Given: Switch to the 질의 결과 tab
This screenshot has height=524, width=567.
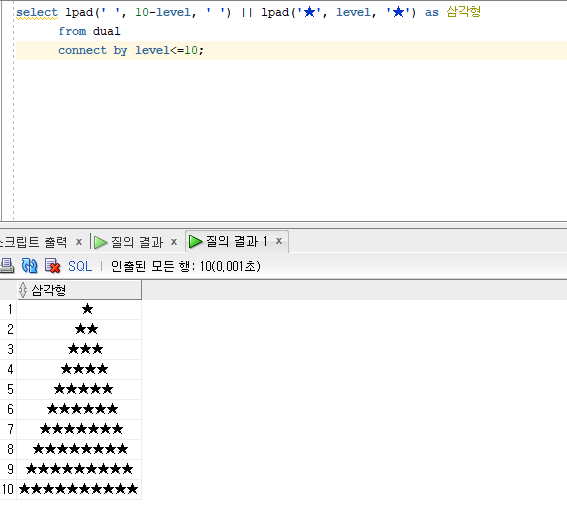Looking at the screenshot, I should point(137,242).
